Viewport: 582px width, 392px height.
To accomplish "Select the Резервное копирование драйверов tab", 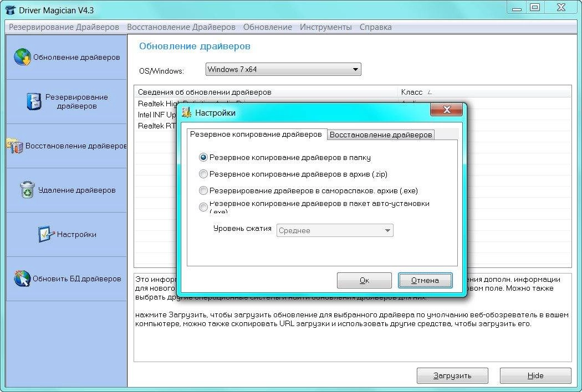I will pos(256,134).
